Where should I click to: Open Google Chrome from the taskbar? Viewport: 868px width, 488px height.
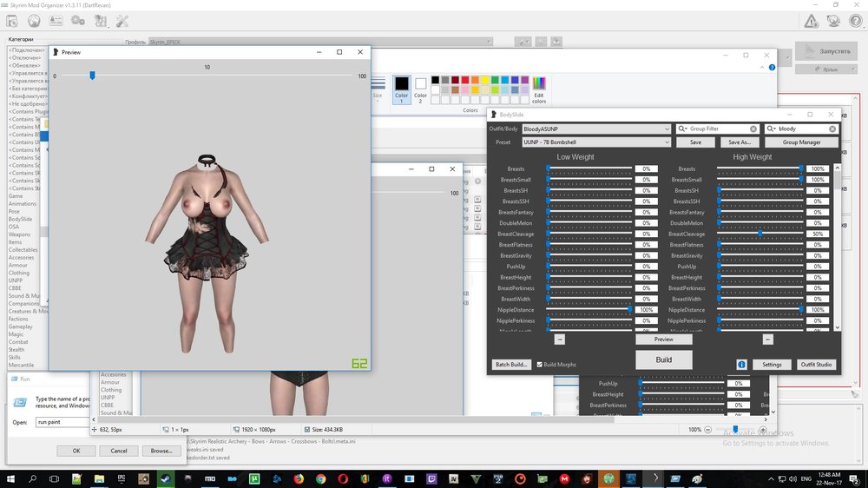pyautogui.click(x=320, y=478)
